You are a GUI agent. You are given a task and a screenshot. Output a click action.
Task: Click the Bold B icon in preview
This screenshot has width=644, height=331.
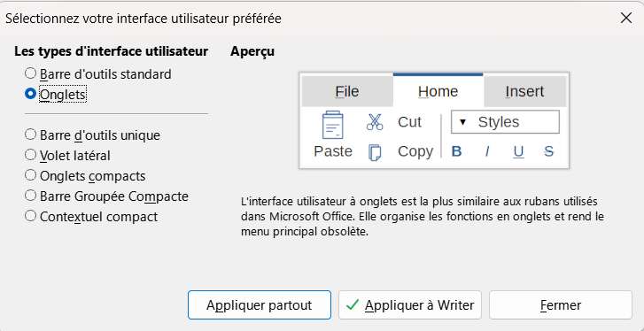(x=457, y=151)
